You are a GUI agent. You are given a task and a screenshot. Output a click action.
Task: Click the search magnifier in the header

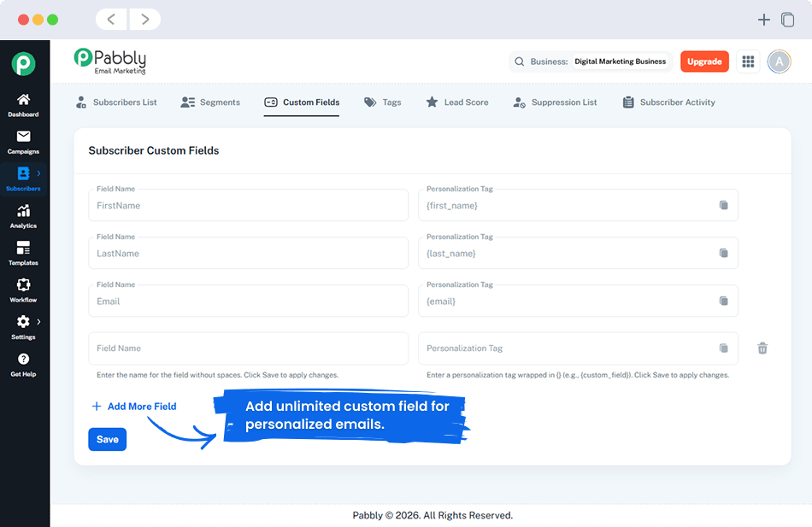519,61
